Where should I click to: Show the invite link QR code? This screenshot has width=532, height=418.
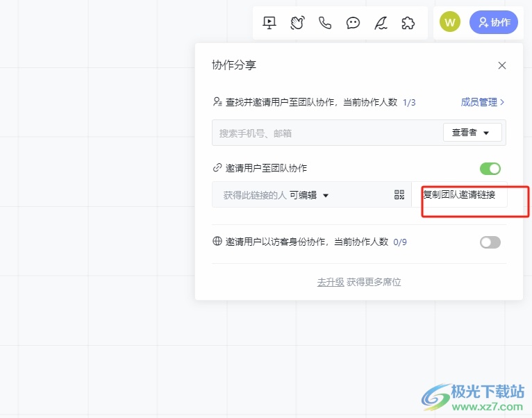399,194
